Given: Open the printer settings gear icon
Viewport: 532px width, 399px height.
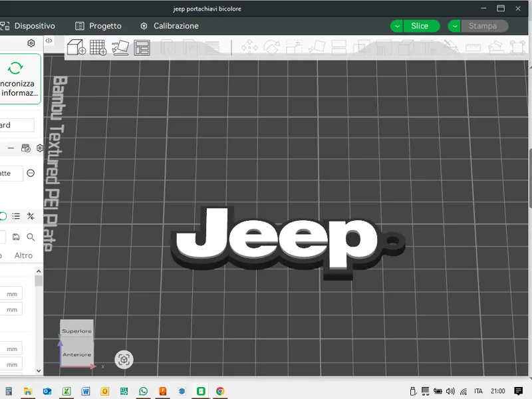Looking at the screenshot, I should point(31,43).
